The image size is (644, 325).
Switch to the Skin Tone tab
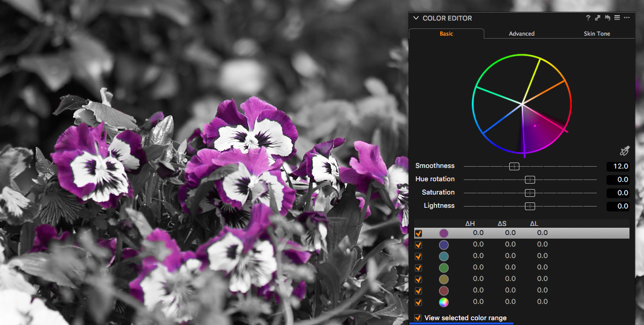597,34
